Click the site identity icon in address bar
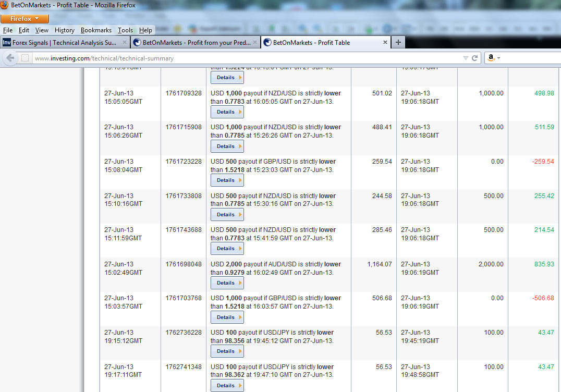Image resolution: width=561 pixels, height=392 pixels. 25,58
